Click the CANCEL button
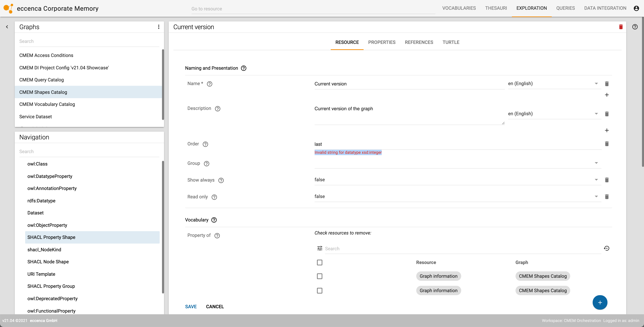 215,307
